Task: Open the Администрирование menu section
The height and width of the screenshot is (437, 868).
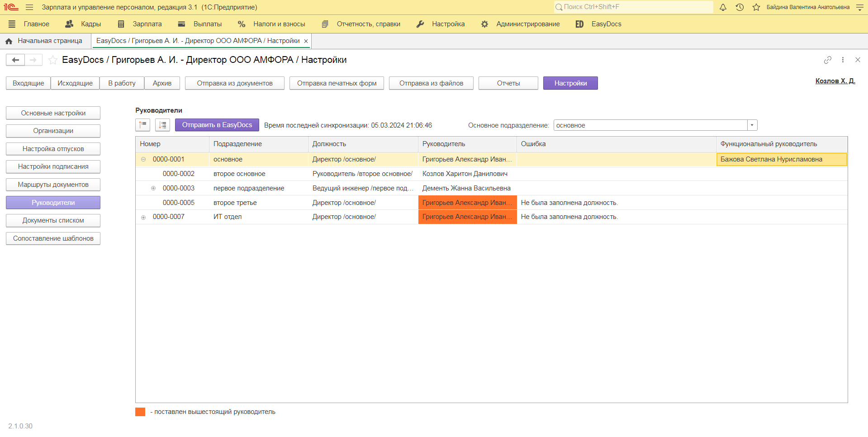Action: 528,24
